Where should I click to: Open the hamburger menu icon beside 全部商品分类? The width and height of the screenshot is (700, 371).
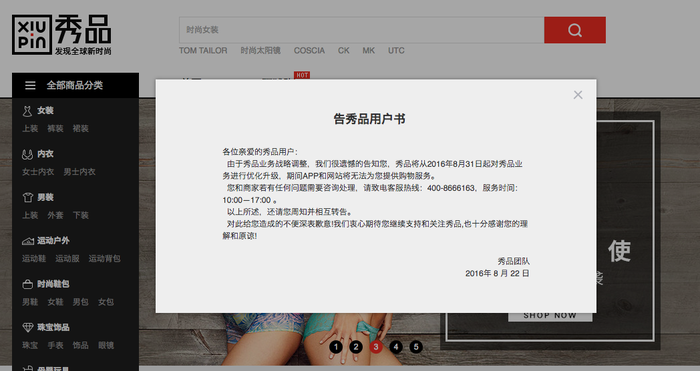point(30,85)
